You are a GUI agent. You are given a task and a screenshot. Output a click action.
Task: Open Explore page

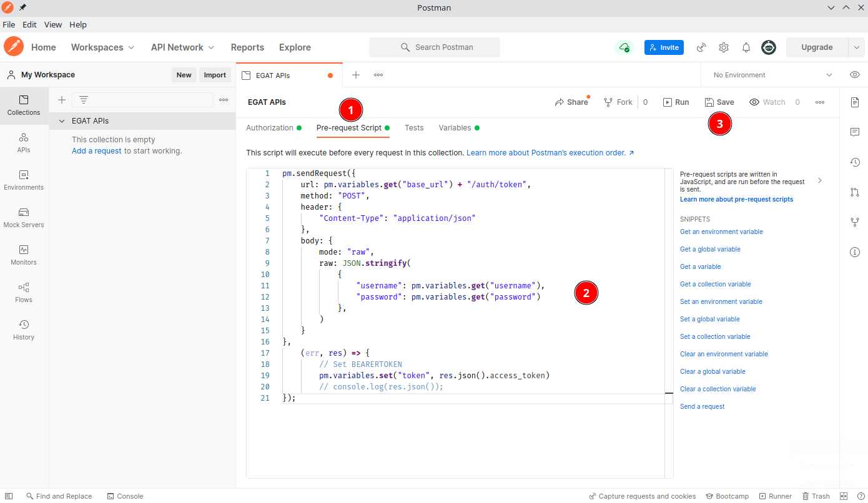point(295,47)
